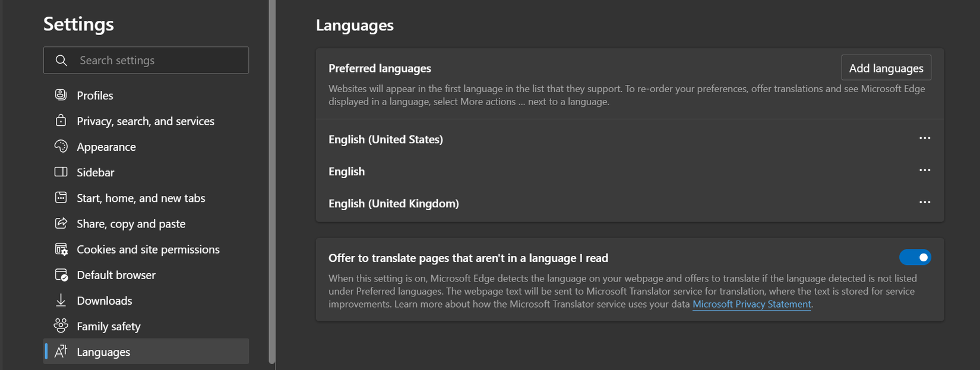Viewport: 980px width, 370px height.
Task: Click the settings sidebar scrollbar
Action: pos(272,178)
